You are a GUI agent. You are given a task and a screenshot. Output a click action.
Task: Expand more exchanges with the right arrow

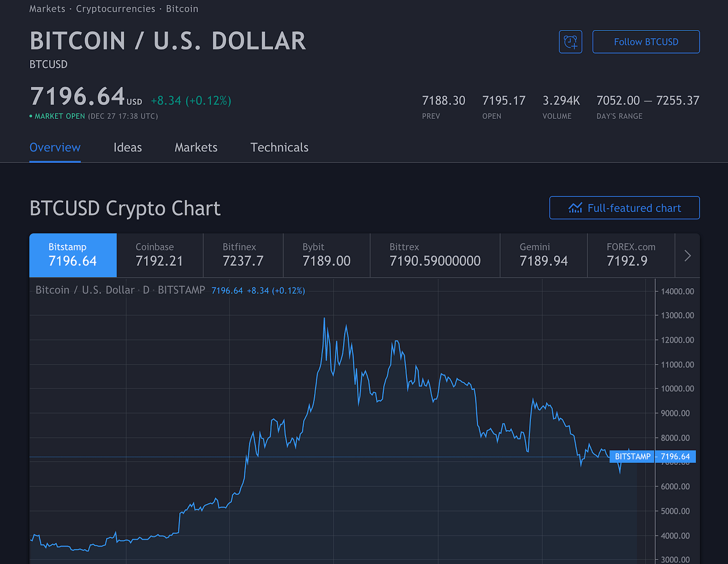[x=687, y=255]
